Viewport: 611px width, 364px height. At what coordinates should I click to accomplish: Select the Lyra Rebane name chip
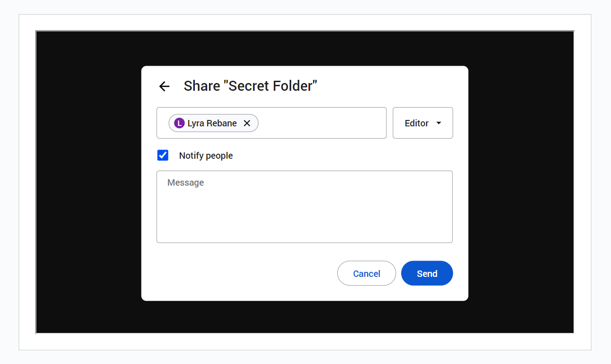point(214,123)
